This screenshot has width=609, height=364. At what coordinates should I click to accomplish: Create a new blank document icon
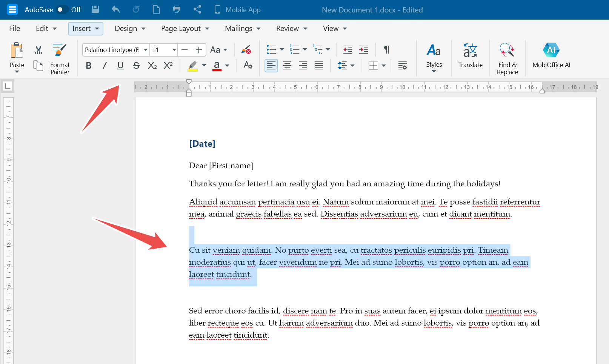pos(156,9)
